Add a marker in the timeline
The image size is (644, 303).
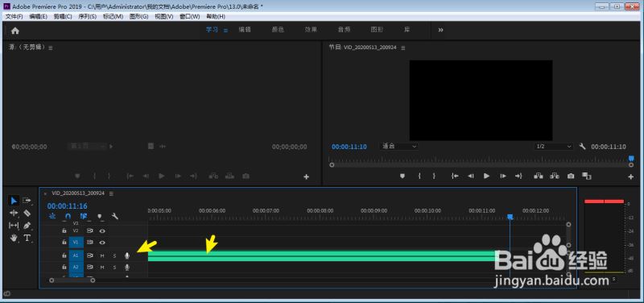click(99, 216)
